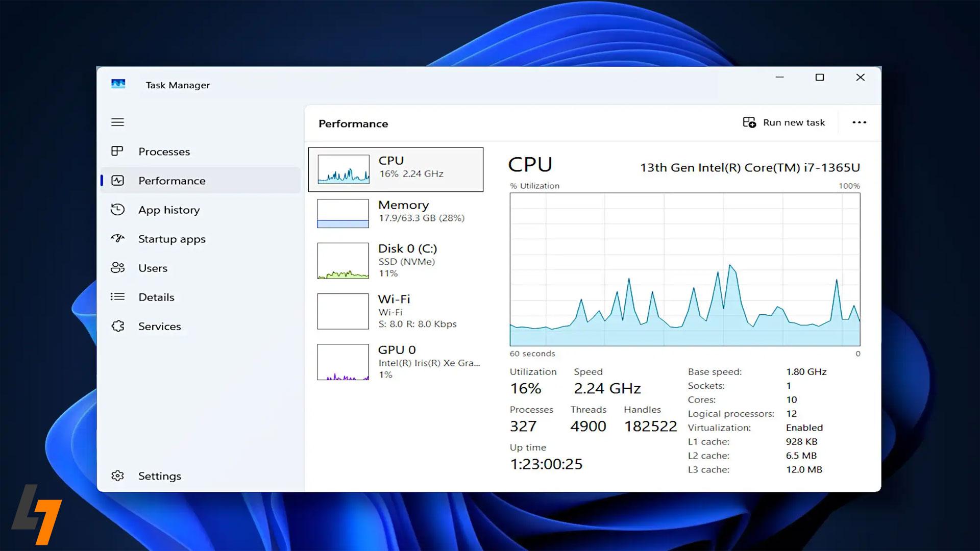Toggle the navigation sidebar with hamburger menu
The width and height of the screenshot is (980, 551).
[x=118, y=122]
